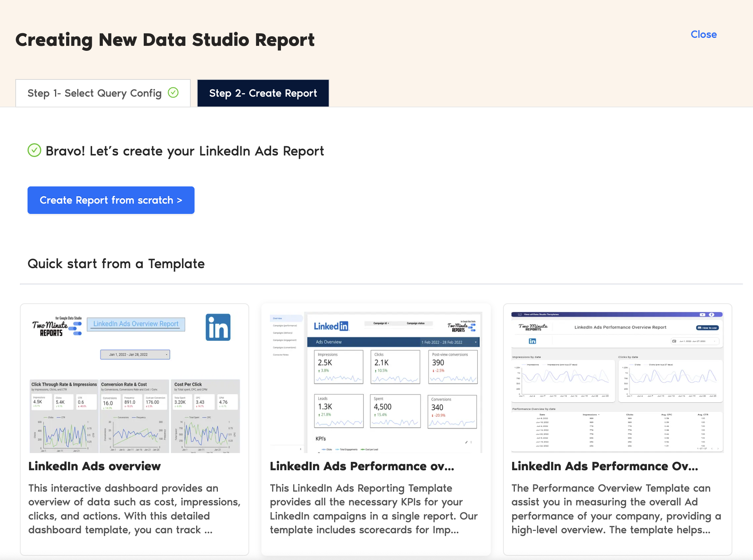Select right card title LinkedIn Ads Performance Ov...

tap(605, 466)
